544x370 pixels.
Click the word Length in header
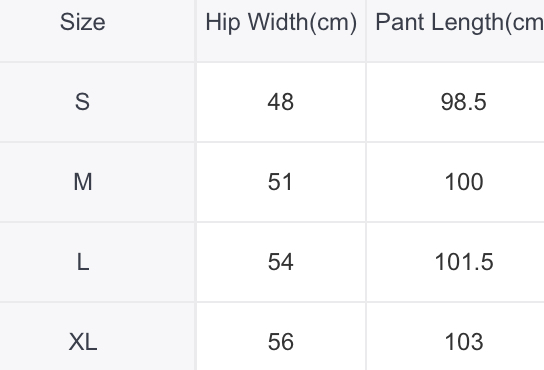coord(468,23)
